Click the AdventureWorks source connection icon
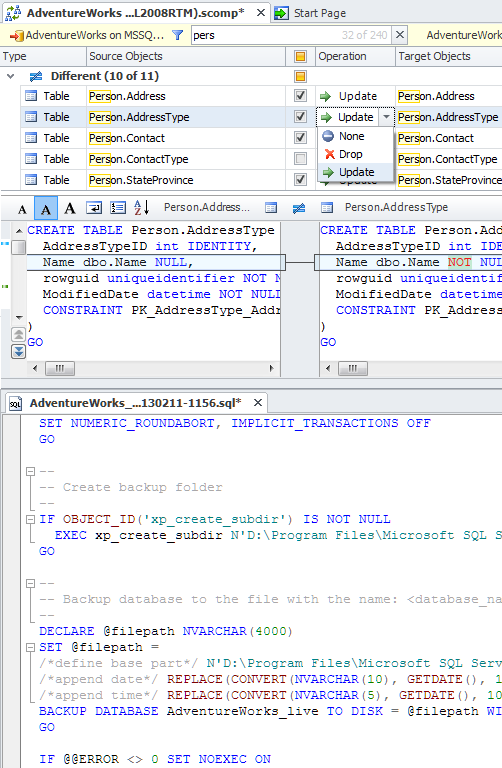502x768 pixels. [x=16, y=36]
